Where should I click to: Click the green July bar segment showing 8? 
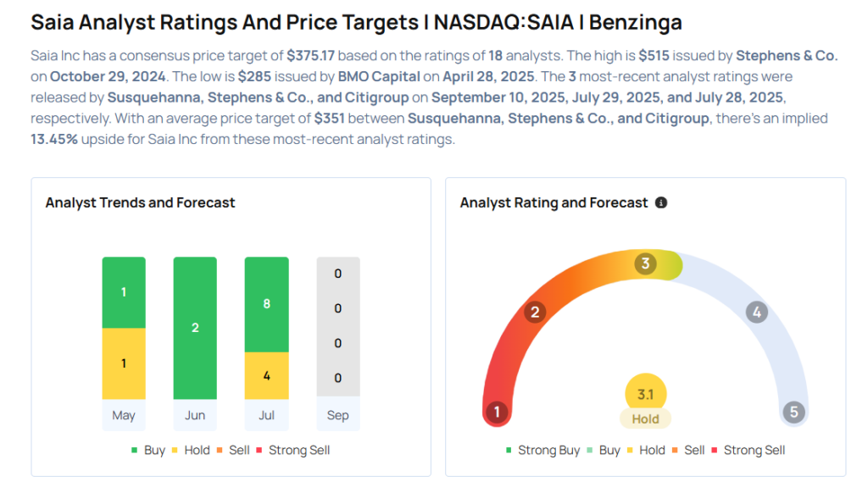[266, 303]
